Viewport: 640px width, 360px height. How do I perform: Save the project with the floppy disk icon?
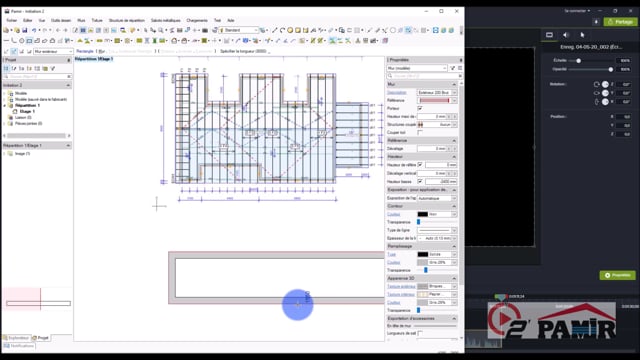pos(25,30)
